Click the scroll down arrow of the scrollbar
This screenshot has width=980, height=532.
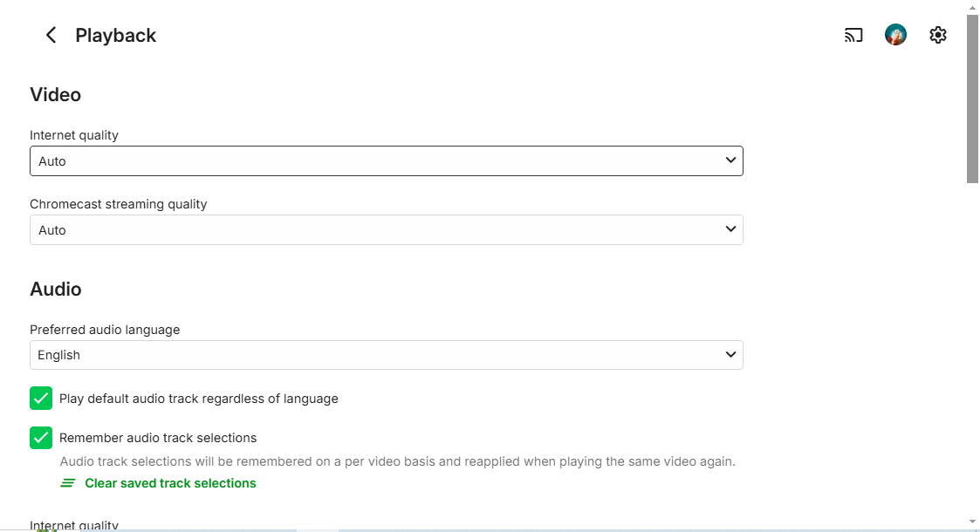point(972,521)
